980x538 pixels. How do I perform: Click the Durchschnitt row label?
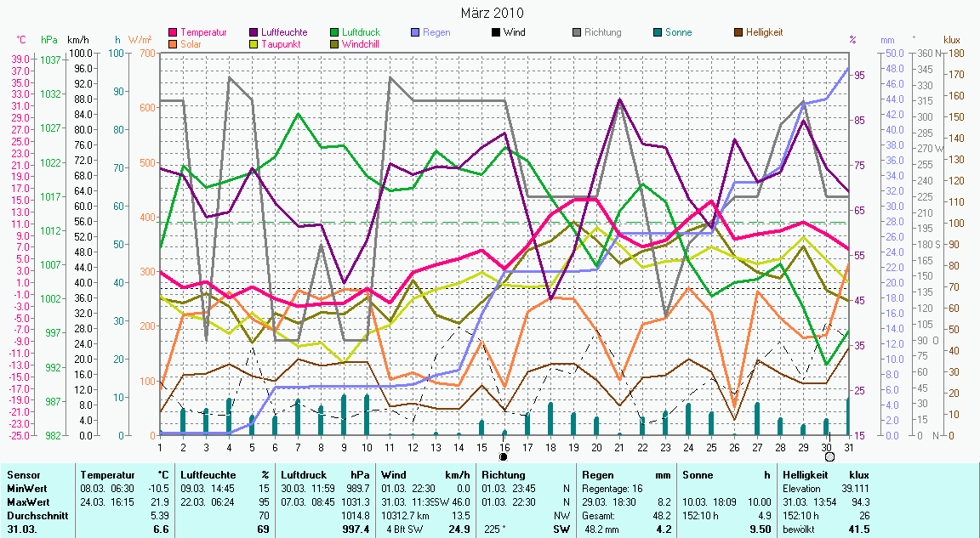[33, 515]
